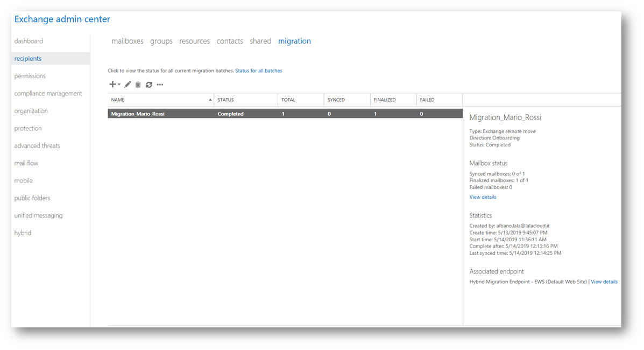Go to compliance management section
The image size is (644, 350).
(x=48, y=94)
